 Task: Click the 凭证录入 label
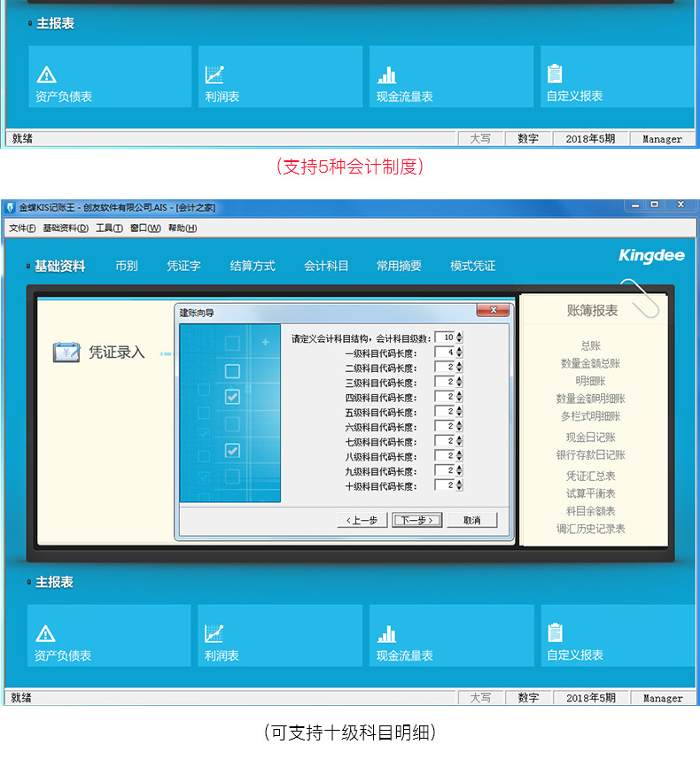click(117, 352)
